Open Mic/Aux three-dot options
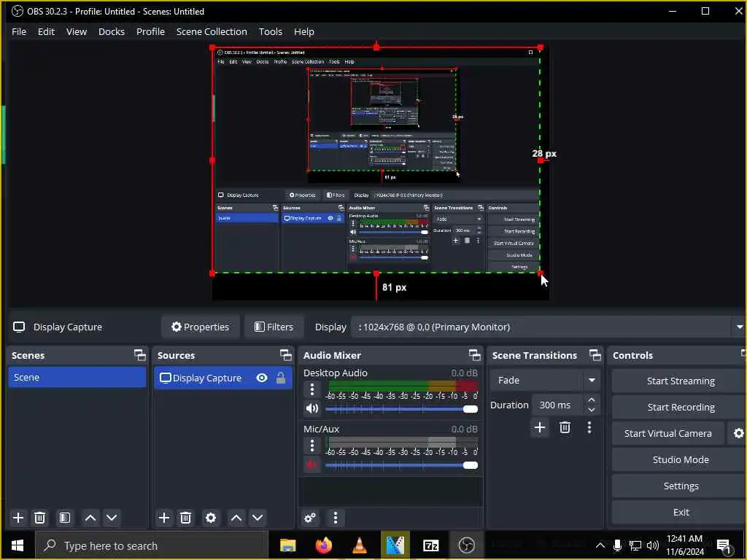Screen dimensions: 747x560 pyautogui.click(x=312, y=446)
